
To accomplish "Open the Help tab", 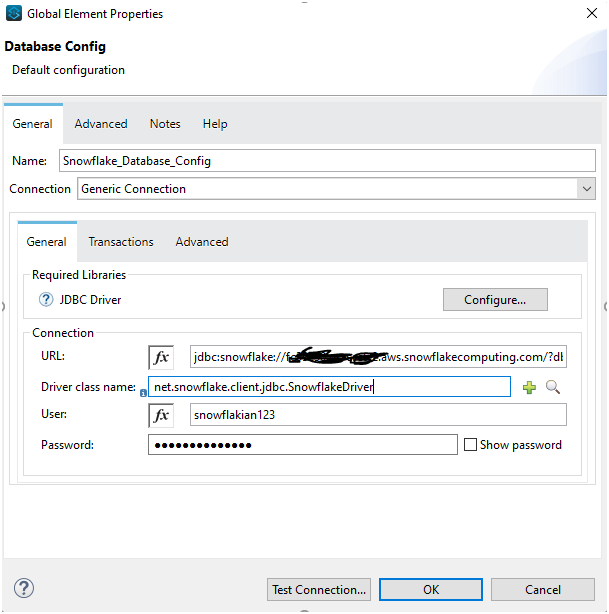I will (215, 124).
